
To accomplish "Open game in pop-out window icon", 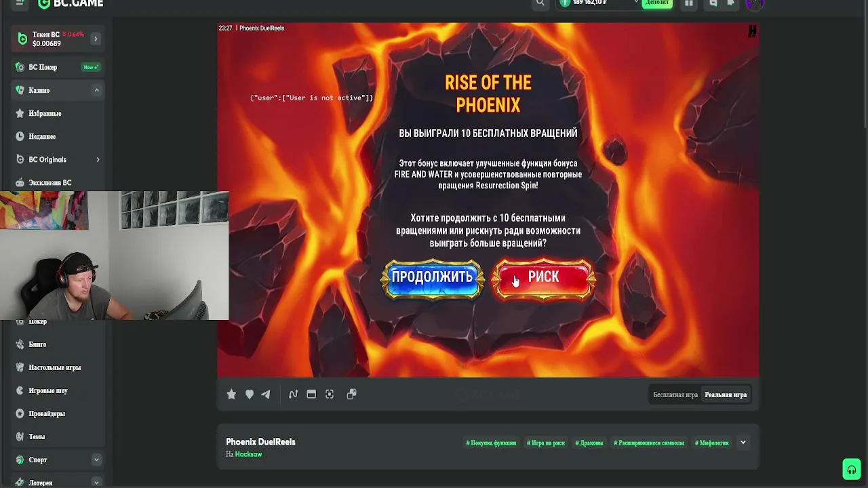I will pyautogui.click(x=351, y=394).
